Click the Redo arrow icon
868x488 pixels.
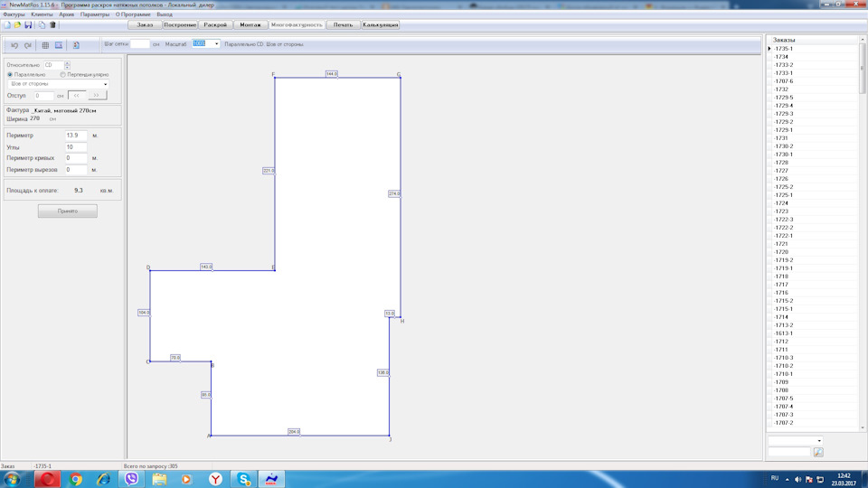point(28,45)
